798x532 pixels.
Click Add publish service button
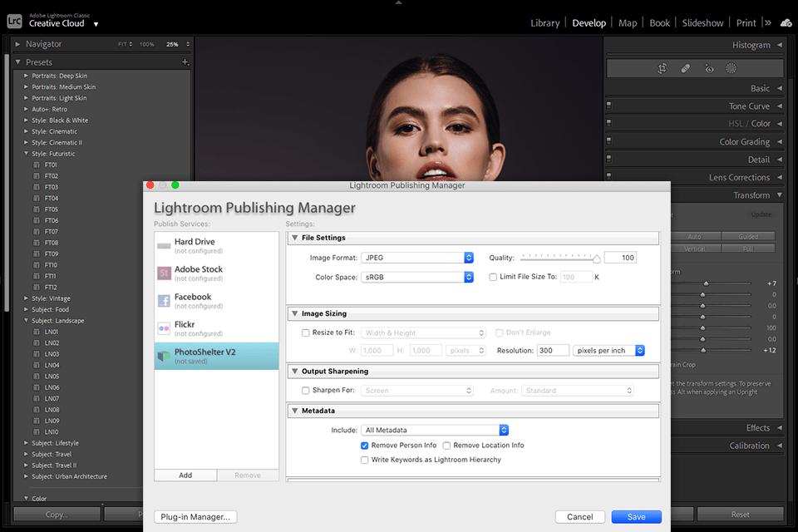coord(185,475)
